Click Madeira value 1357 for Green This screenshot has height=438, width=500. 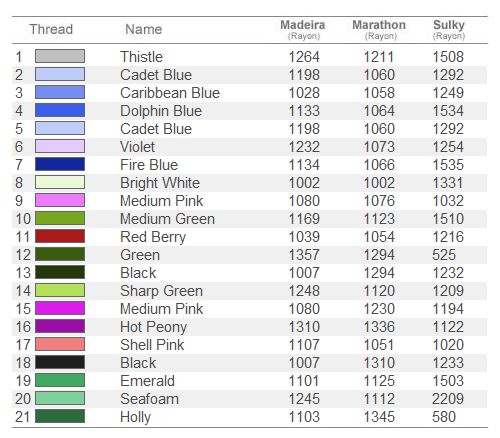[x=304, y=255]
